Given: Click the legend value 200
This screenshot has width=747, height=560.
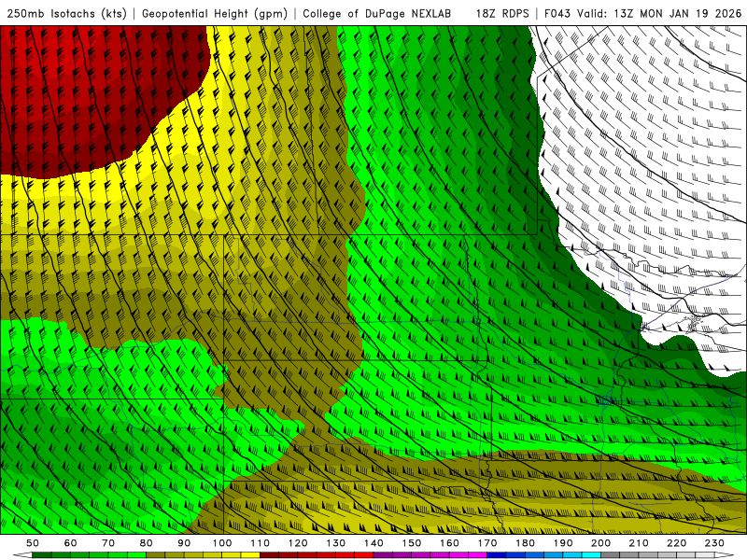Looking at the screenshot, I should (x=600, y=543).
